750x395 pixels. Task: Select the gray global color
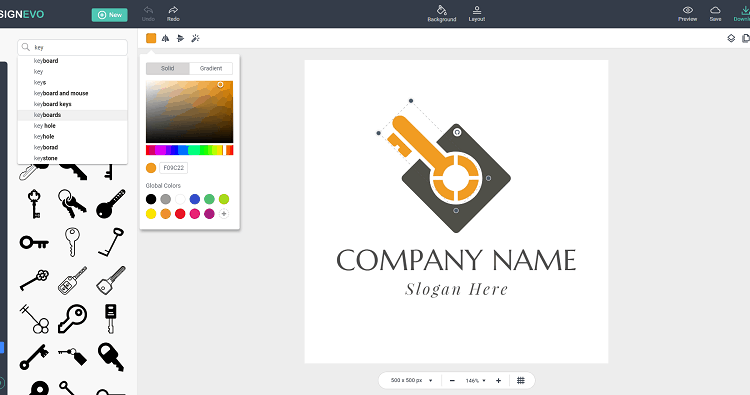tap(165, 199)
